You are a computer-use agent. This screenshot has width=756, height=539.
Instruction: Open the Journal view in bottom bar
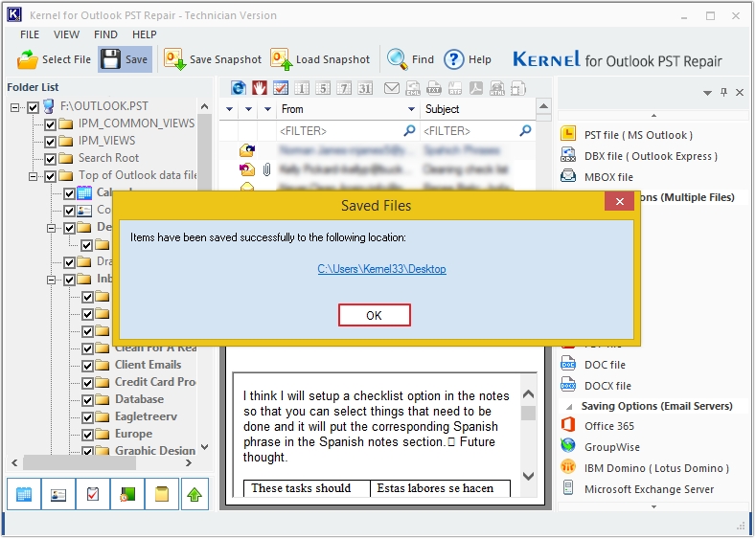click(x=127, y=494)
